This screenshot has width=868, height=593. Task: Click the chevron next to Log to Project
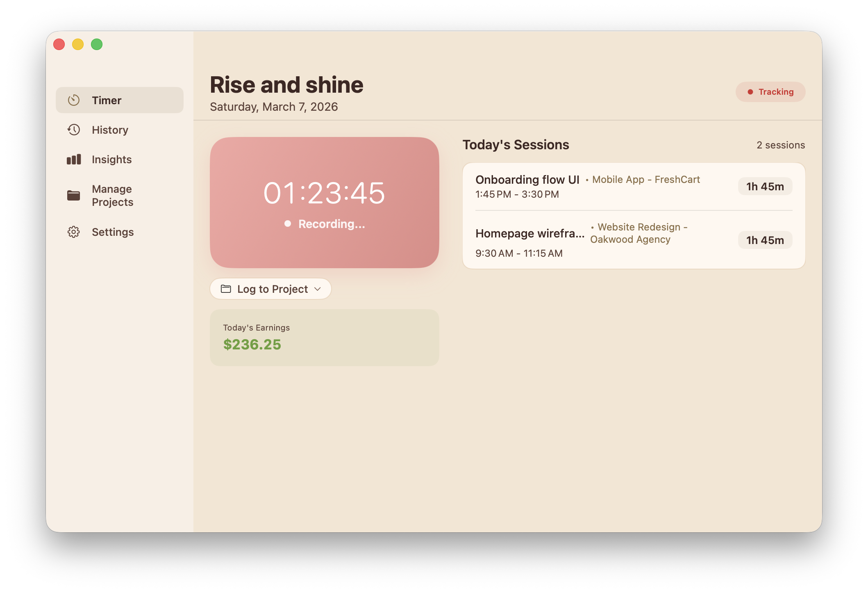click(317, 289)
